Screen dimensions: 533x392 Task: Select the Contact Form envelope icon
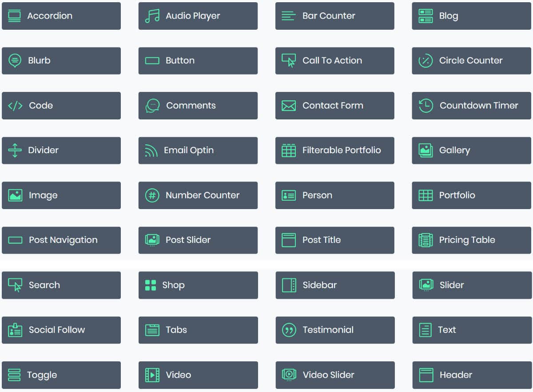coord(289,106)
